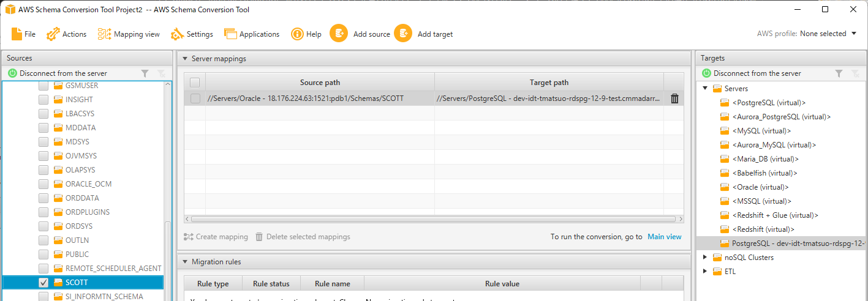
Task: Select the <PostgreSQL (virtual)> target icon
Action: click(x=725, y=103)
